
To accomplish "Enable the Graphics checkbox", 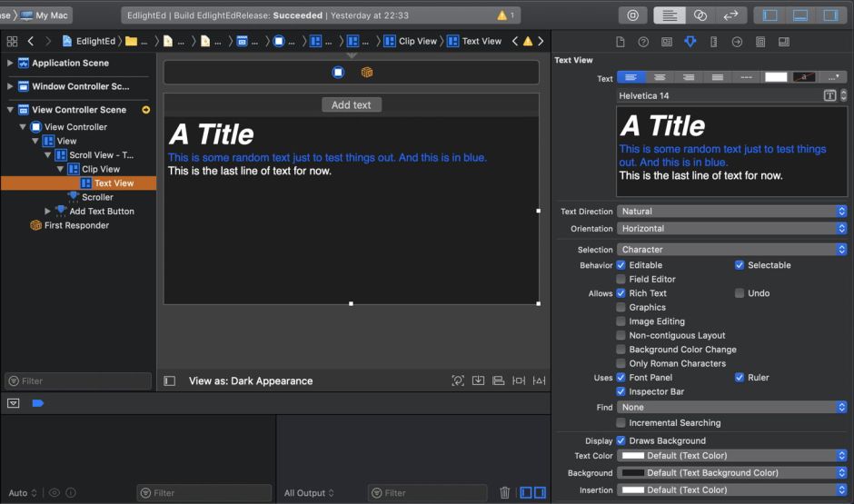I will (621, 307).
